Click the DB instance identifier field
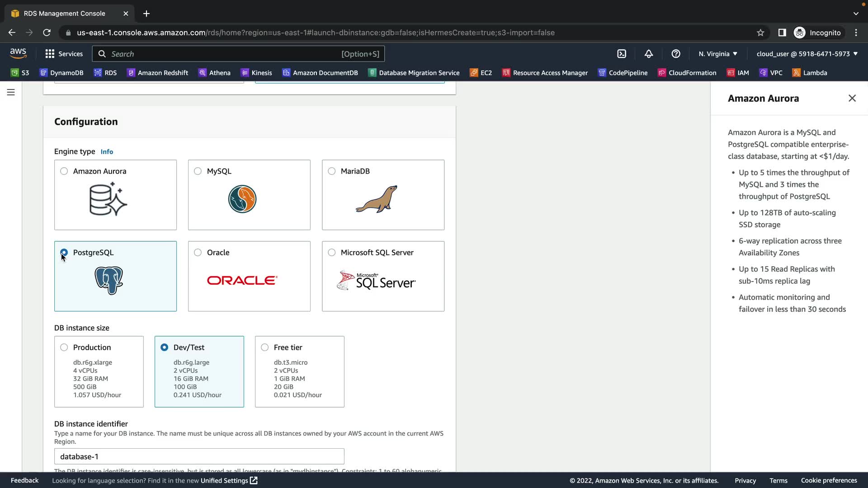This screenshot has width=868, height=488. tap(199, 456)
